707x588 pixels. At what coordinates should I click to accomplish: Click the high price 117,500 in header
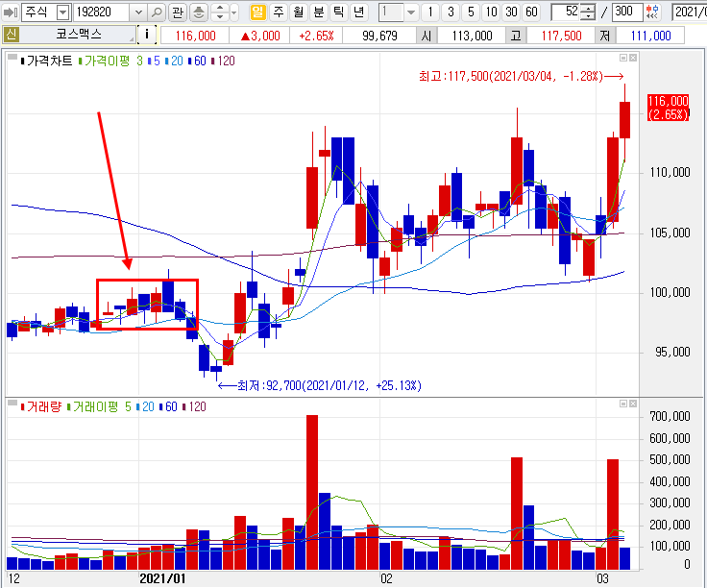click(561, 36)
